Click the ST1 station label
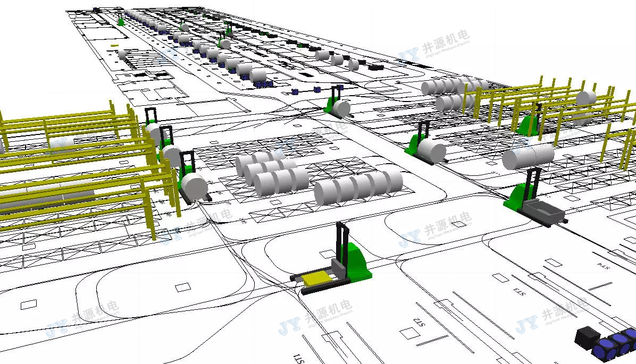 (x=298, y=359)
